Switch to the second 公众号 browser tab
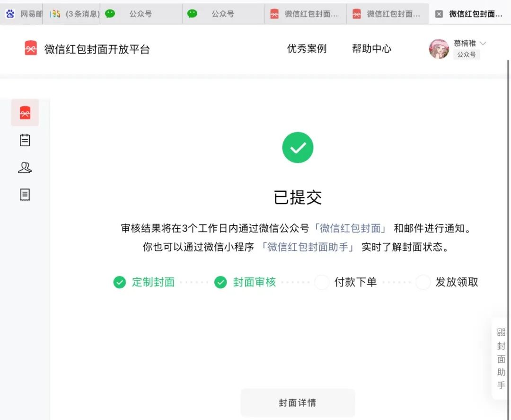The width and height of the screenshot is (511, 420). 223,14
